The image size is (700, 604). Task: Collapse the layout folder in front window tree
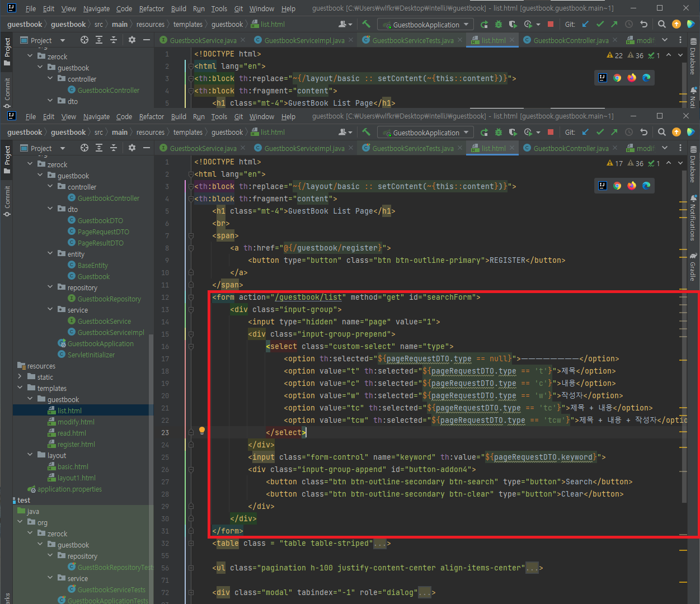coord(30,455)
